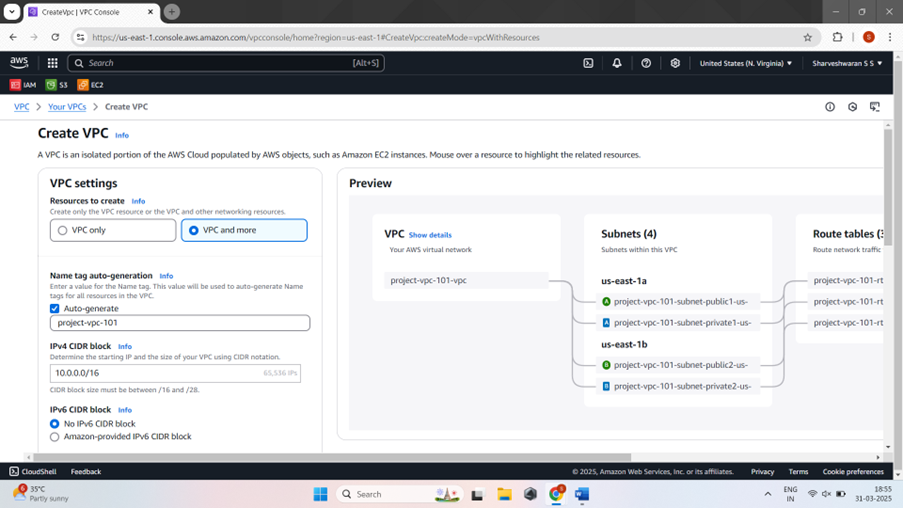
Task: Select the VPC only option
Action: pyautogui.click(x=113, y=230)
